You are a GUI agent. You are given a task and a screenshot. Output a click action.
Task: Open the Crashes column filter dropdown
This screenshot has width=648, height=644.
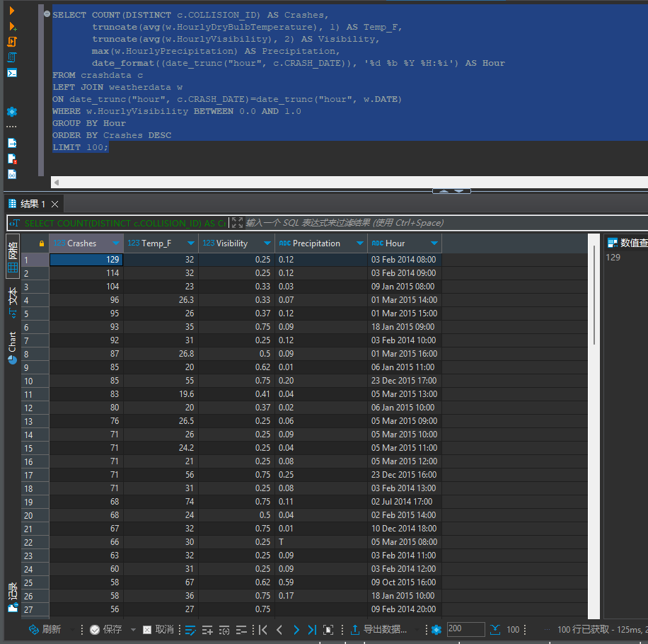point(116,243)
